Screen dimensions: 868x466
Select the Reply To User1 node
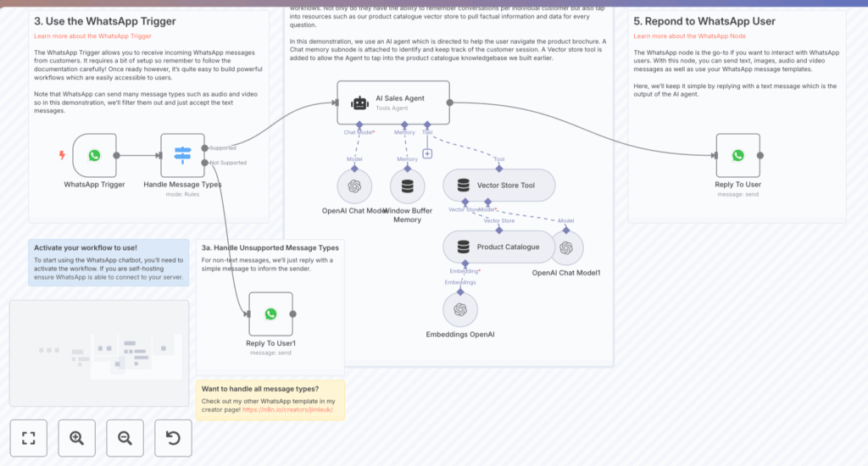270,313
